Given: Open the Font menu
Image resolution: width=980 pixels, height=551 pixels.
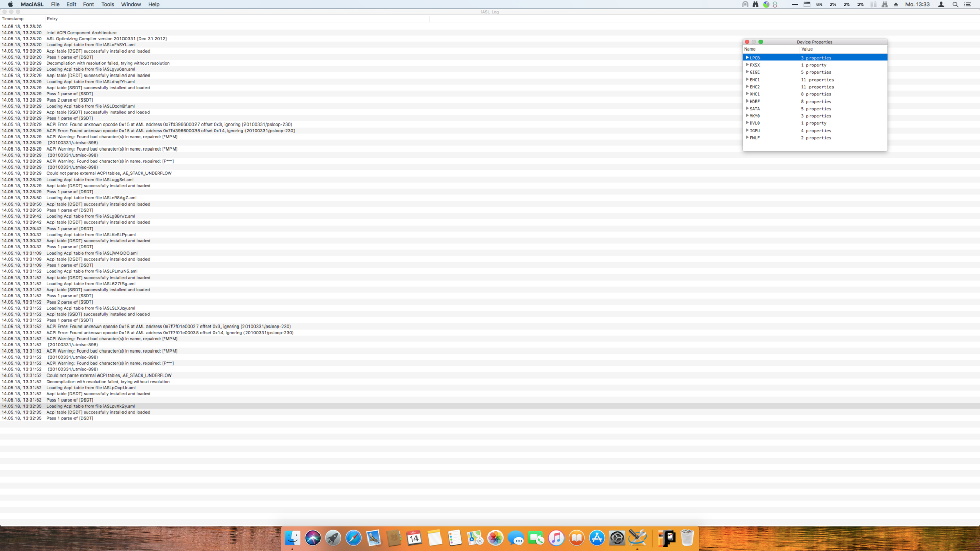Looking at the screenshot, I should [x=88, y=4].
